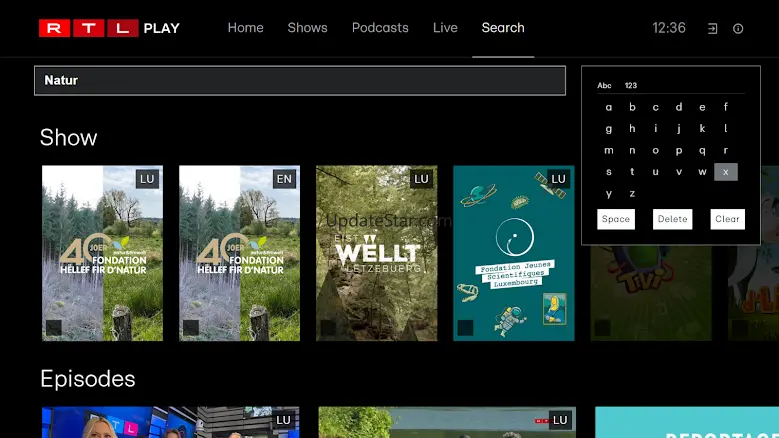The height and width of the screenshot is (438, 779).
Task: Open the Live tab
Action: click(x=445, y=28)
